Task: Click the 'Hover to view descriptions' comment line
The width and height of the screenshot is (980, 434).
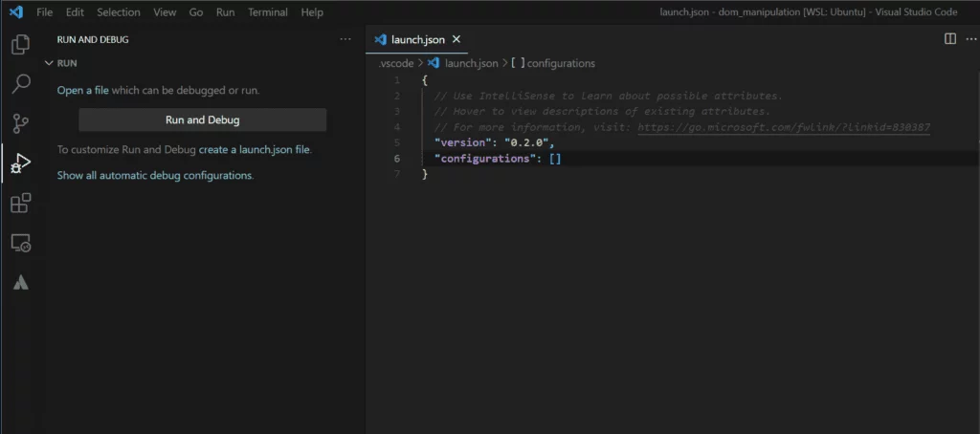Action: click(x=603, y=112)
